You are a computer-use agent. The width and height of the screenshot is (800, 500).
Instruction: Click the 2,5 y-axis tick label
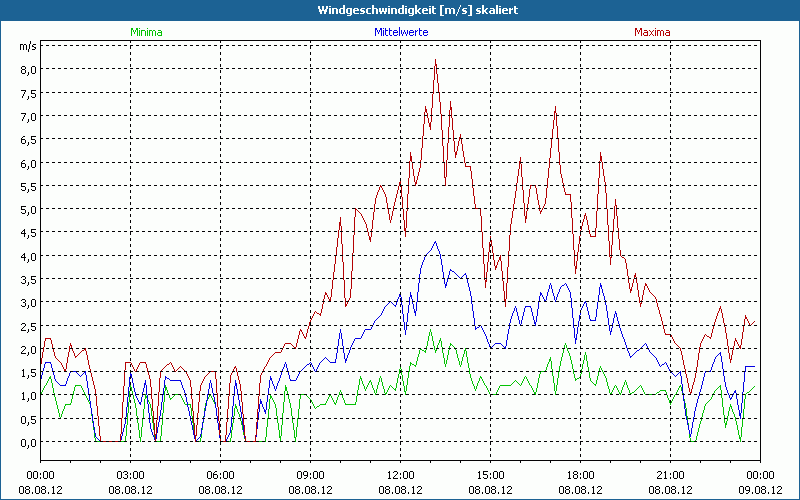[x=29, y=327]
